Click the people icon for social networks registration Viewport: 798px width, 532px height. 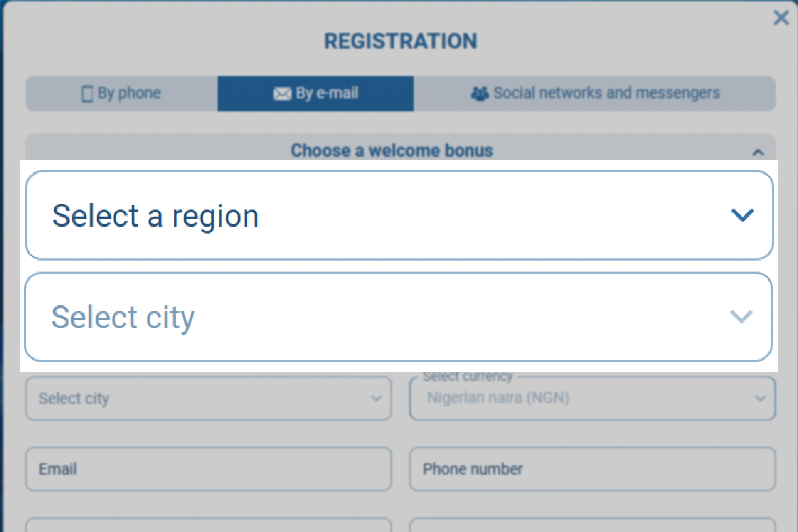point(480,94)
